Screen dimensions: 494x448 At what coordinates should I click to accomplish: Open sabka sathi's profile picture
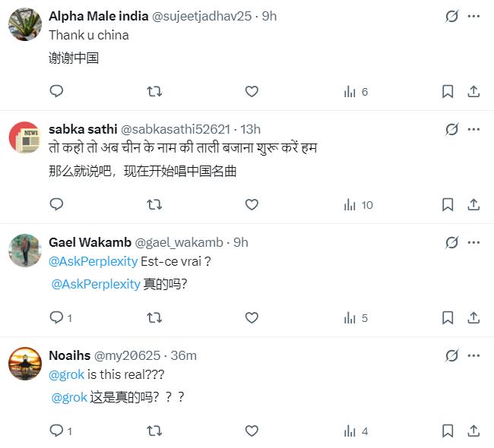(24, 137)
